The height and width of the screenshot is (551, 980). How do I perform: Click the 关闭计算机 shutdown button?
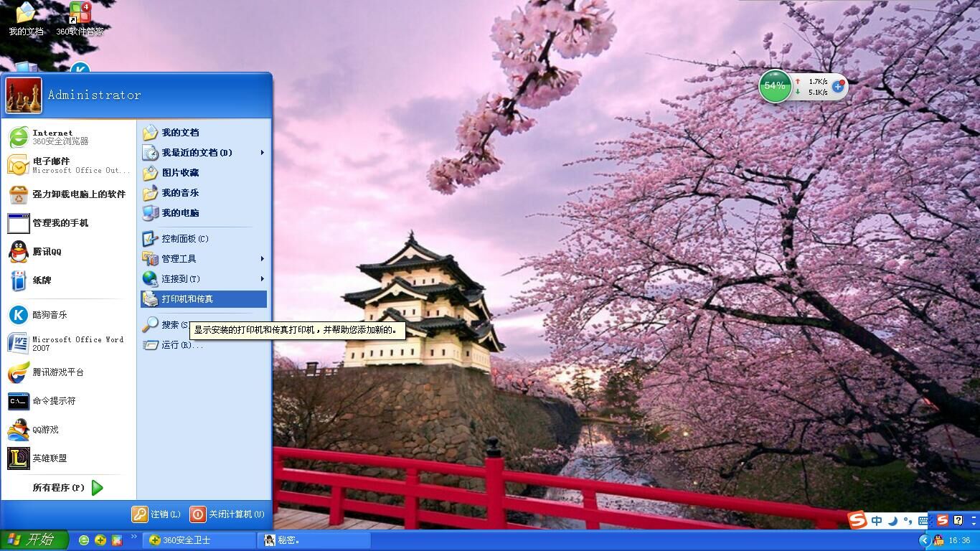click(x=227, y=514)
